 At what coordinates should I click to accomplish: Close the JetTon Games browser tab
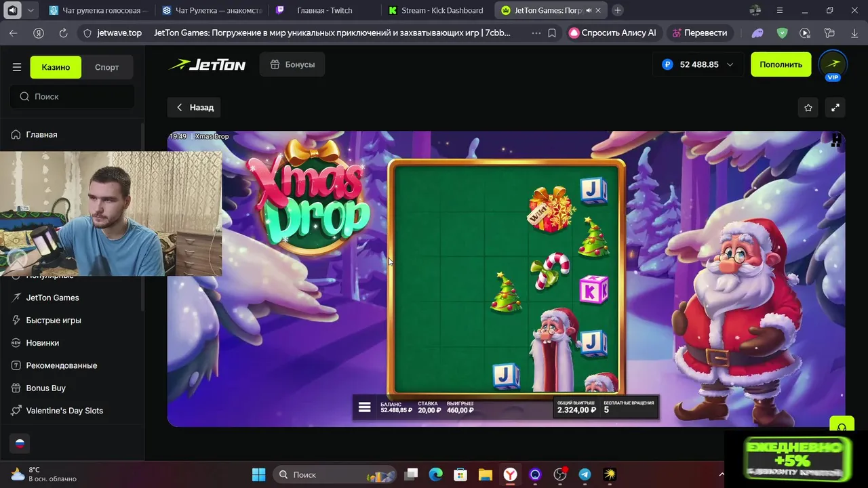(598, 11)
